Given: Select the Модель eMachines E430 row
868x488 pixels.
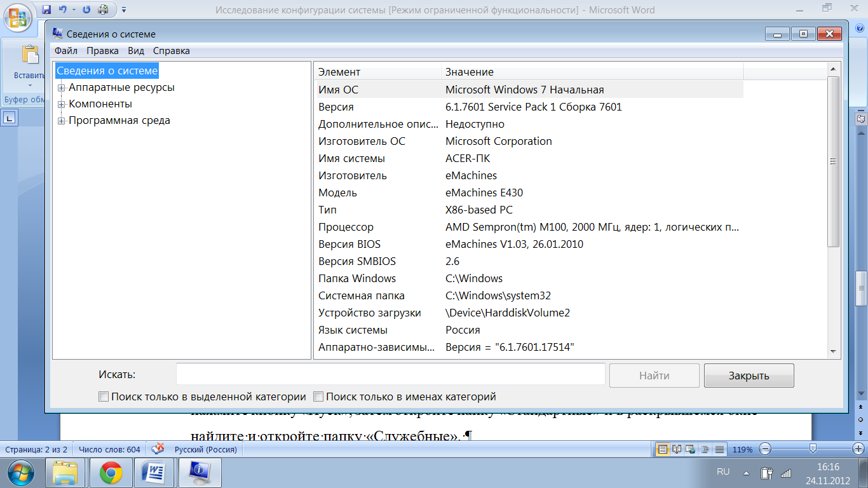Looking at the screenshot, I should pos(529,193).
